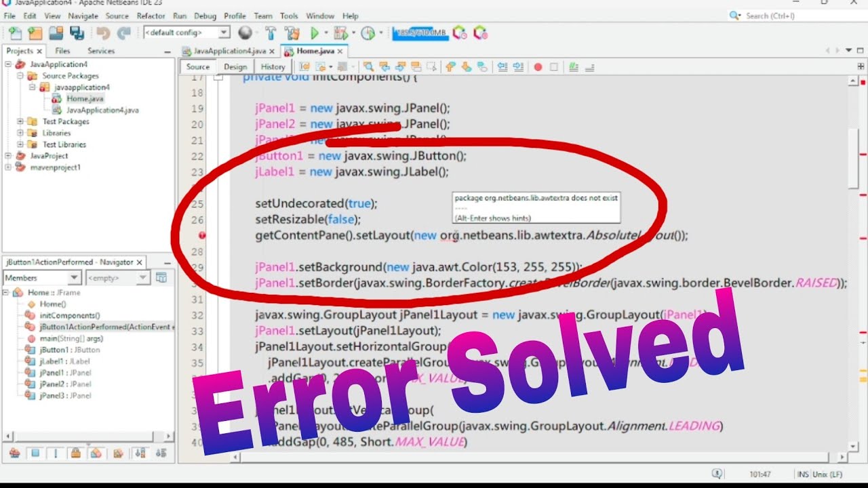
Task: Select initComponents() in Navigator
Action: [x=69, y=315]
